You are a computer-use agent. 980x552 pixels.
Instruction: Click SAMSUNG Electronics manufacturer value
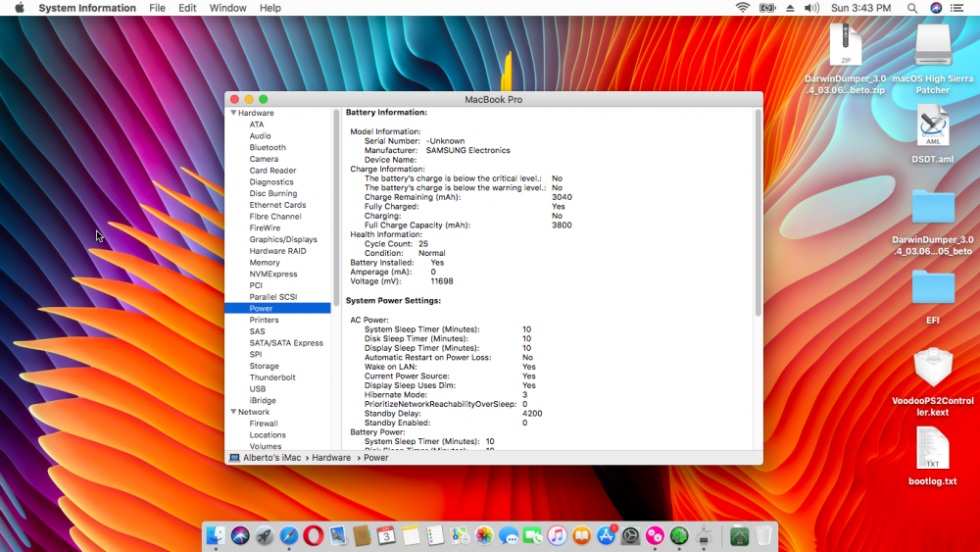tap(467, 151)
